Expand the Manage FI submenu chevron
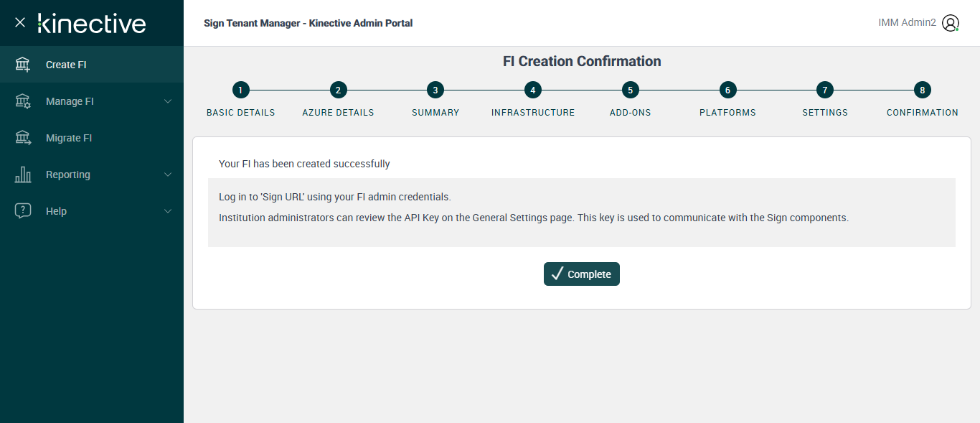Image resolution: width=980 pixels, height=423 pixels. click(x=168, y=101)
